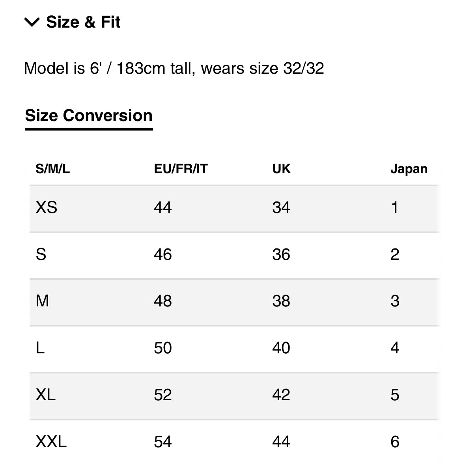This screenshot has width=465, height=476.
Task: Select the XXL size row label
Action: point(51,442)
